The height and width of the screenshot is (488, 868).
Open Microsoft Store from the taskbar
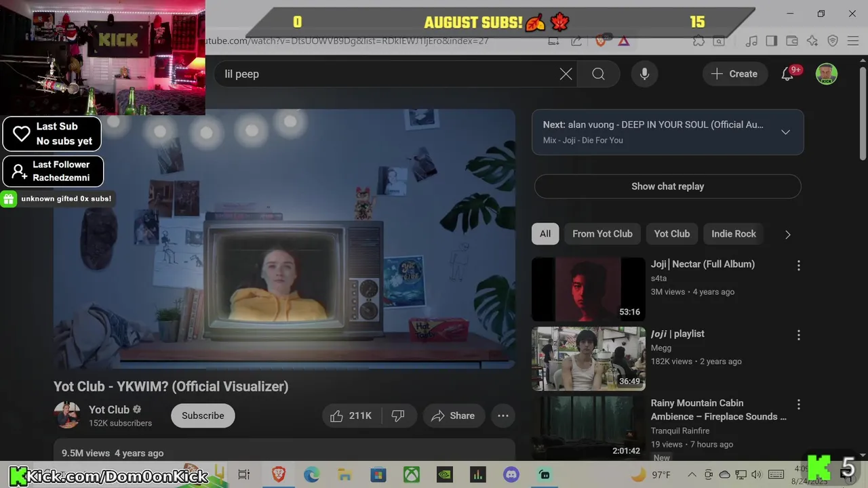point(378,474)
